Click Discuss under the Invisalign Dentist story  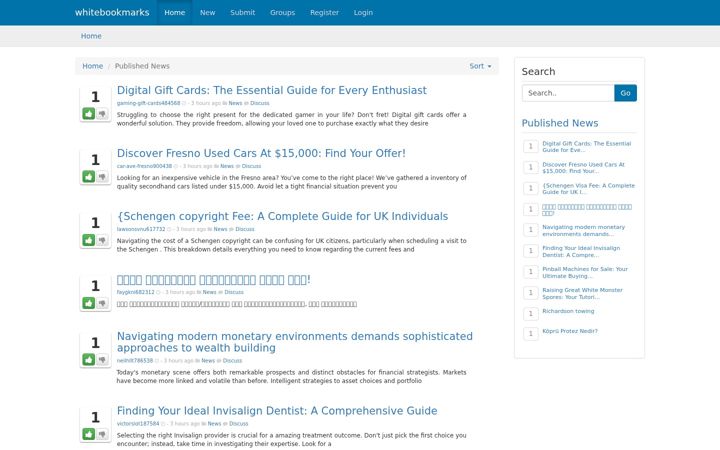239,423
